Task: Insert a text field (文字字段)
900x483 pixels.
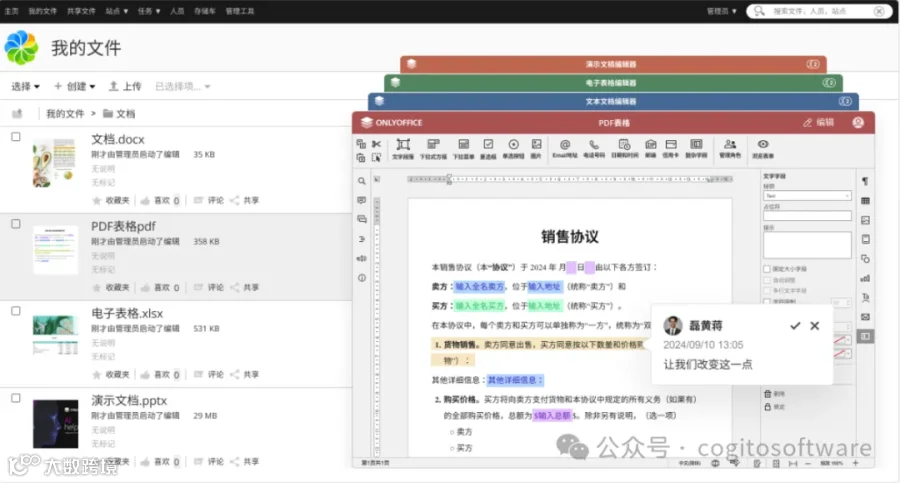Action: (x=403, y=149)
